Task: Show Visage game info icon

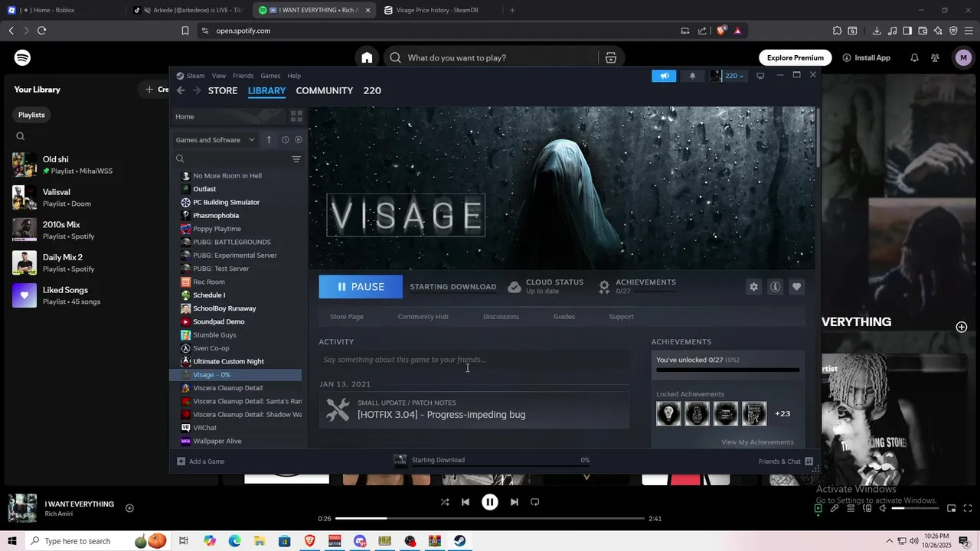Action: [775, 286]
